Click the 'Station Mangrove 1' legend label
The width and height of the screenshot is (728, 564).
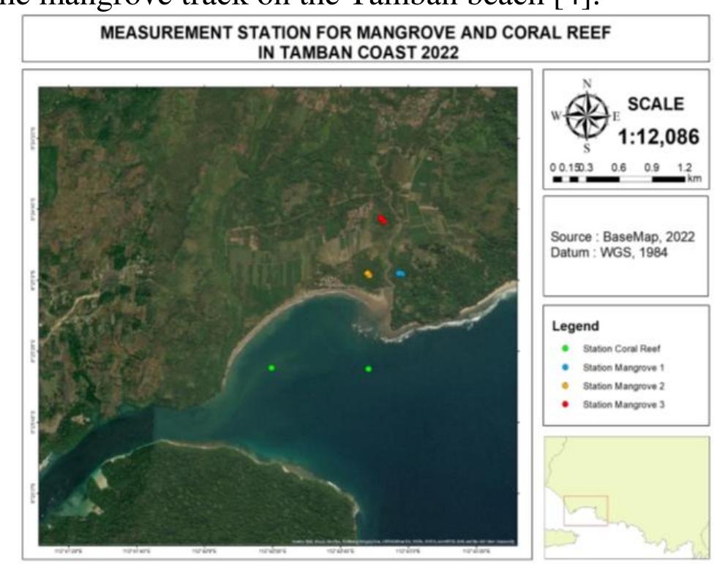click(623, 368)
